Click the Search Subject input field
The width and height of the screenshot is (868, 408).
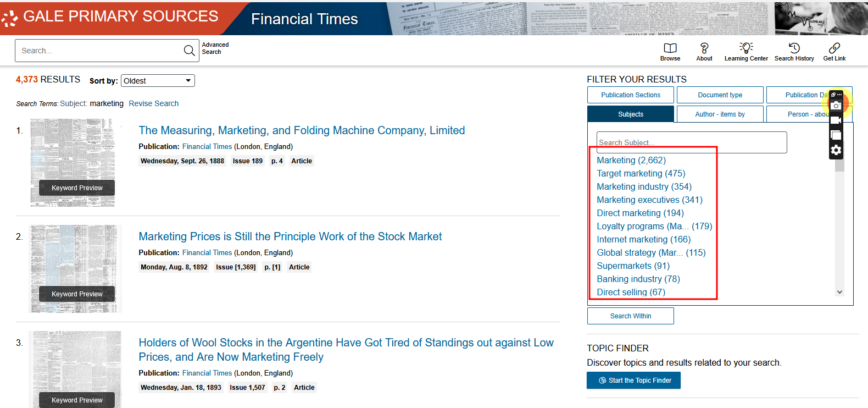[691, 142]
